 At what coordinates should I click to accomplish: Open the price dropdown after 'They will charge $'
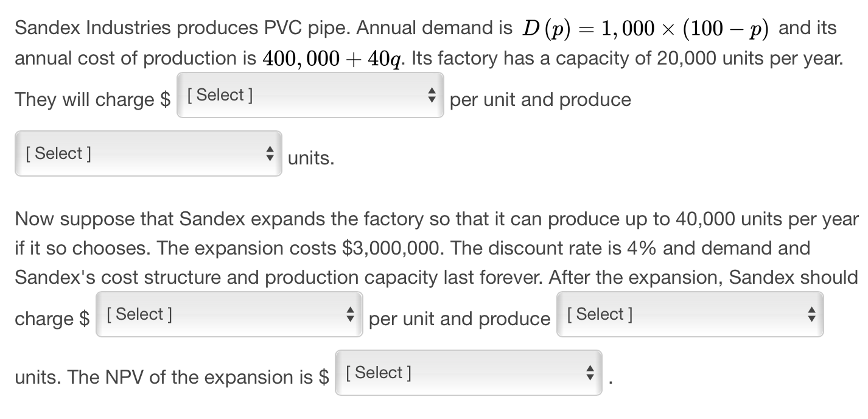(x=309, y=96)
